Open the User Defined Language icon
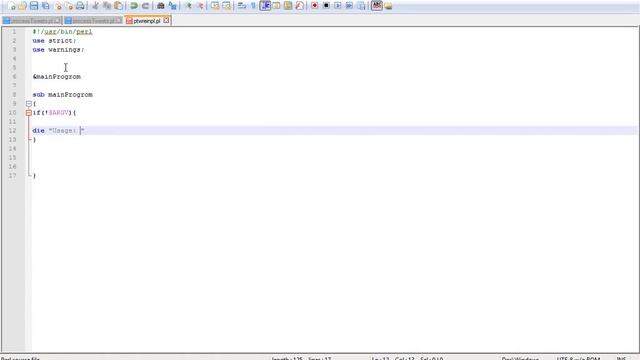This screenshot has width=640, height=360. coord(276,6)
